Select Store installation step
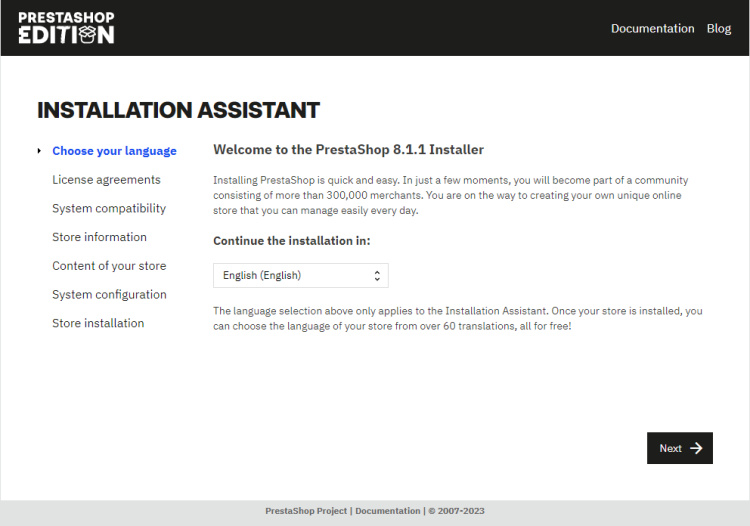This screenshot has width=750, height=526. click(98, 323)
